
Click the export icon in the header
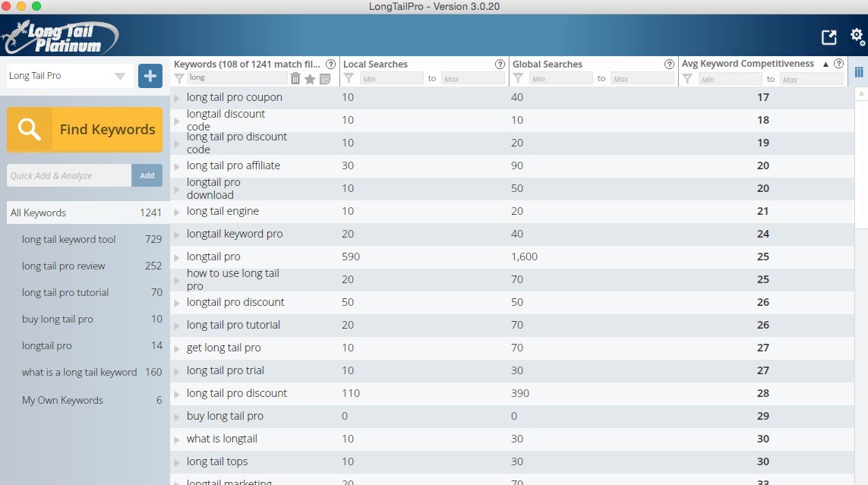point(829,37)
